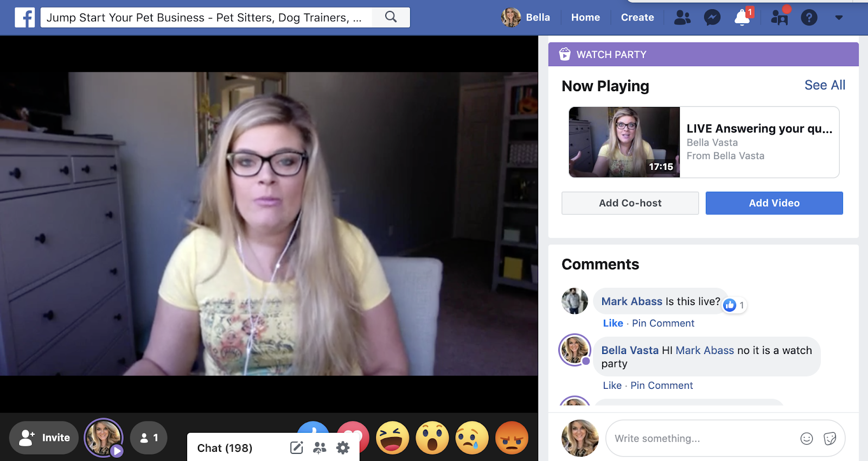The image size is (868, 461).
Task: Send the Like thumbs-up reaction
Action: [314, 428]
